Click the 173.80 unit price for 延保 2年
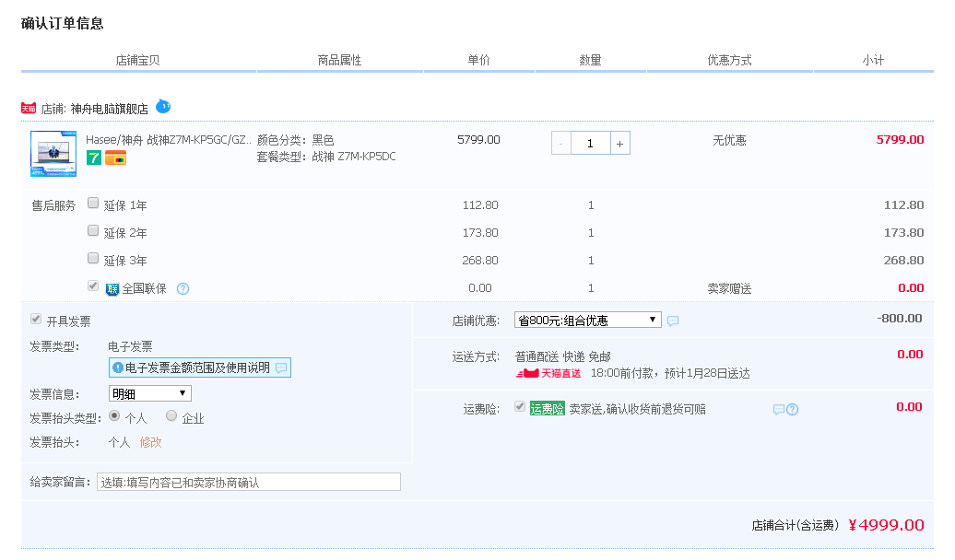This screenshot has width=955, height=560. pyautogui.click(x=480, y=232)
